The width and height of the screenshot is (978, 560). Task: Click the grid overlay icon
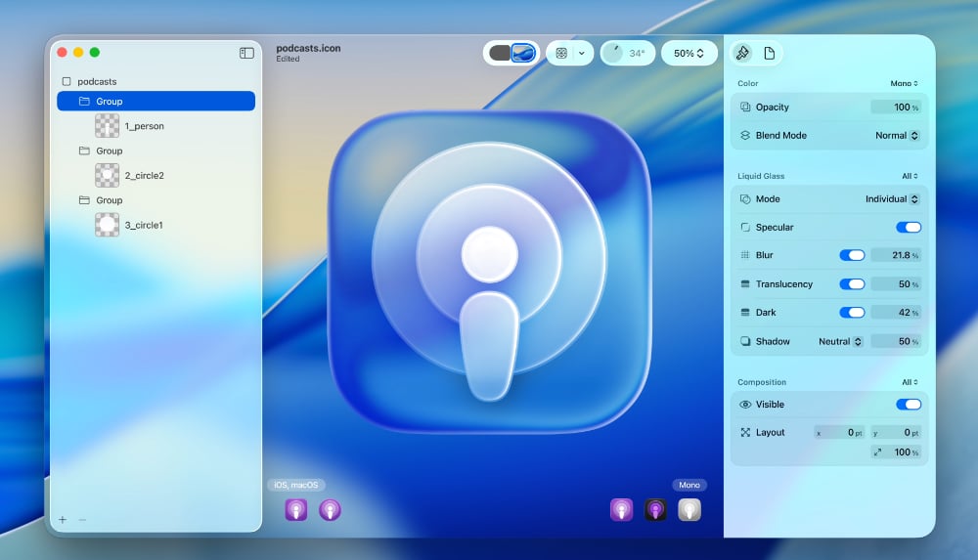(561, 53)
